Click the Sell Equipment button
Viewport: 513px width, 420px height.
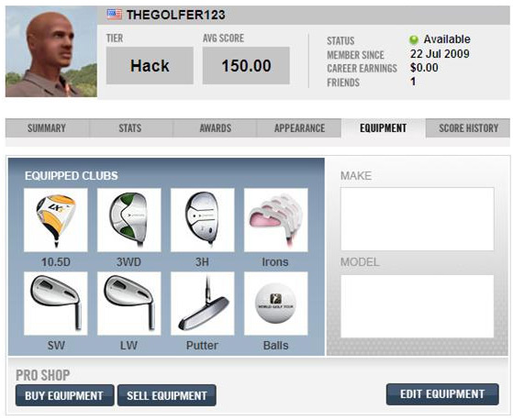click(167, 395)
